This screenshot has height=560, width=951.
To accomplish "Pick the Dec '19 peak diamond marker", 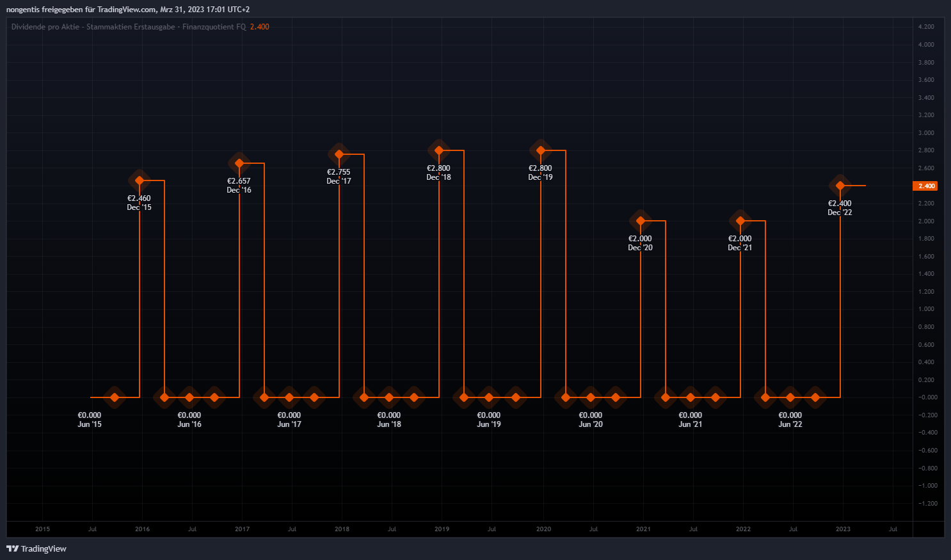I will [541, 150].
